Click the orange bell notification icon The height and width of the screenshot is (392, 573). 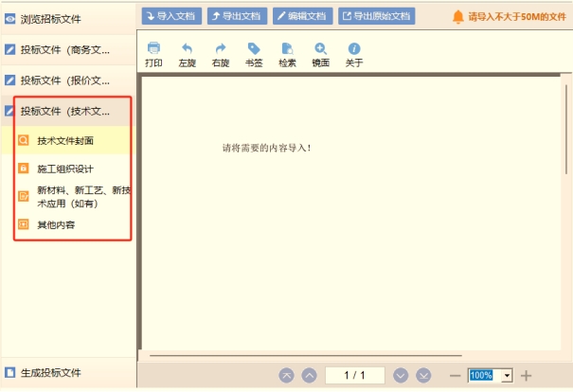457,16
